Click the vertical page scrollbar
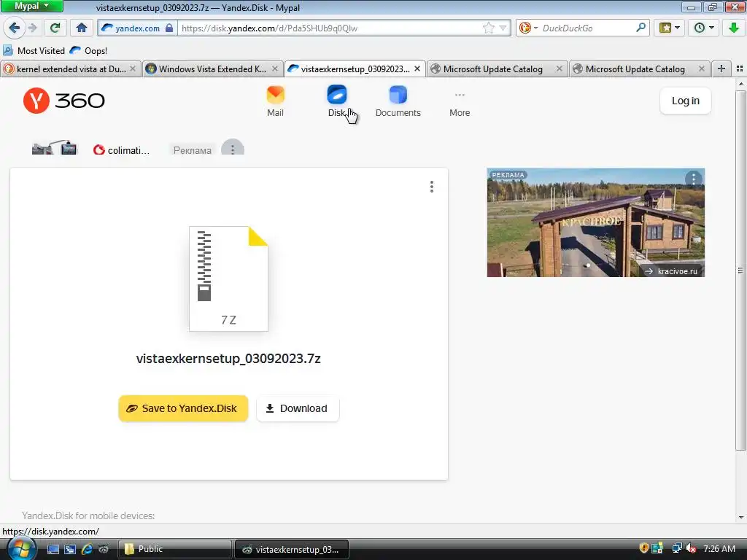This screenshot has height=560, width=747. [741, 270]
